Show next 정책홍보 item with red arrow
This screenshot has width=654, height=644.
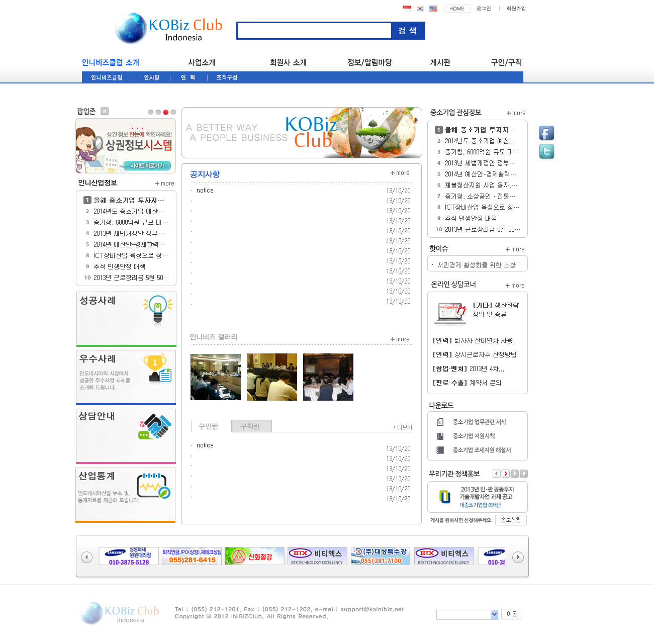(506, 474)
